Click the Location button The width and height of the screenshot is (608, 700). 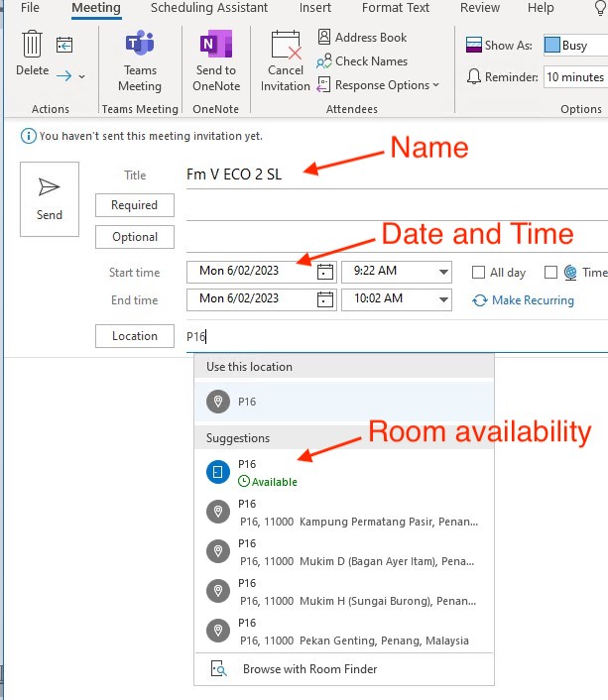[x=135, y=336]
